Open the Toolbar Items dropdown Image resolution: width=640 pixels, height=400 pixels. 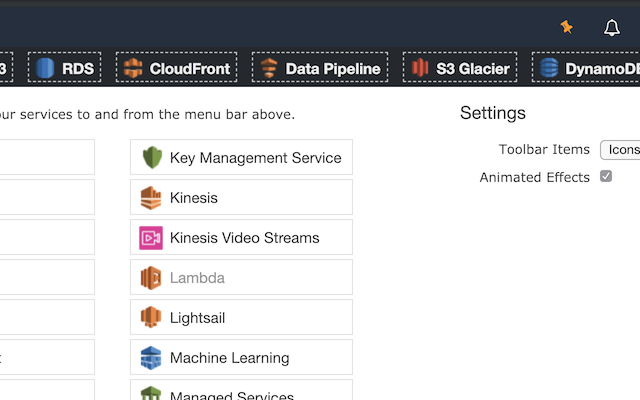pyautogui.click(x=620, y=150)
